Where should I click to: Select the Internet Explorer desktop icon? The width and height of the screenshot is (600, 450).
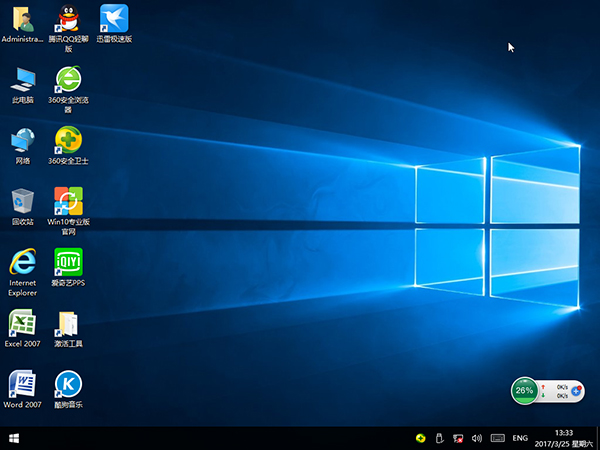point(22,262)
